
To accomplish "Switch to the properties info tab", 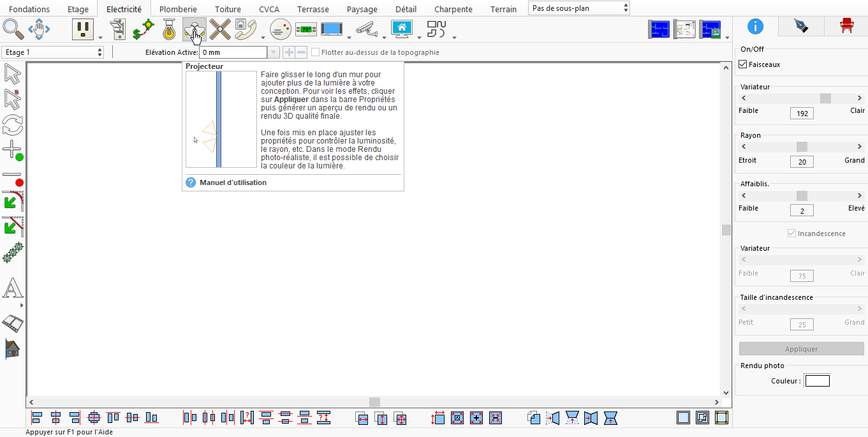I will (x=755, y=26).
